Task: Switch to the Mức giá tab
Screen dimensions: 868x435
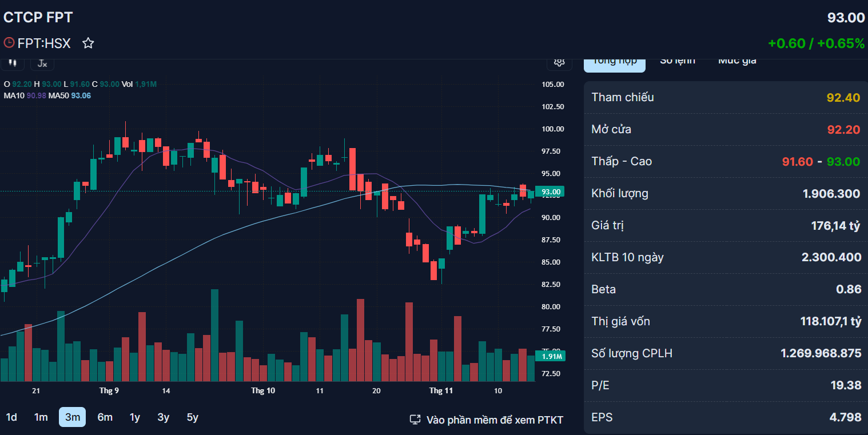Action: (x=737, y=62)
